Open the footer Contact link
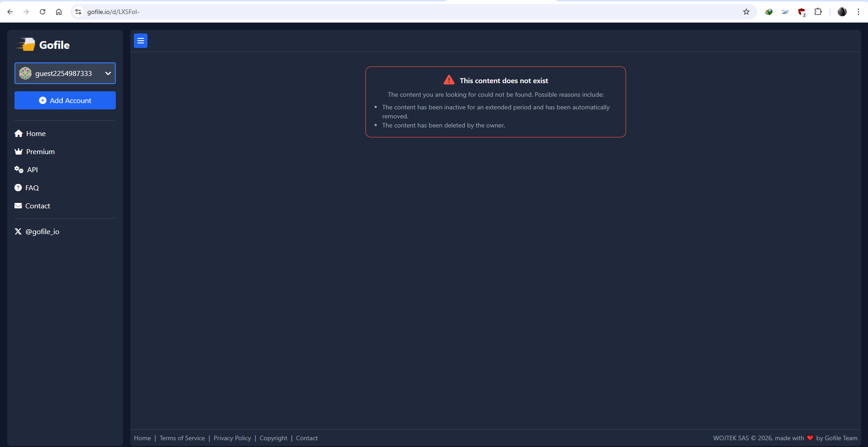868x447 pixels. click(x=307, y=438)
